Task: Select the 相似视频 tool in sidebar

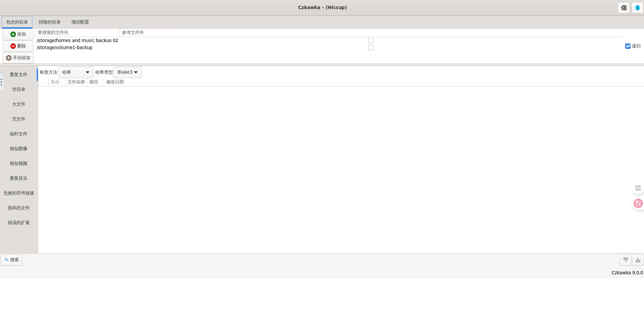Action: 19,164
